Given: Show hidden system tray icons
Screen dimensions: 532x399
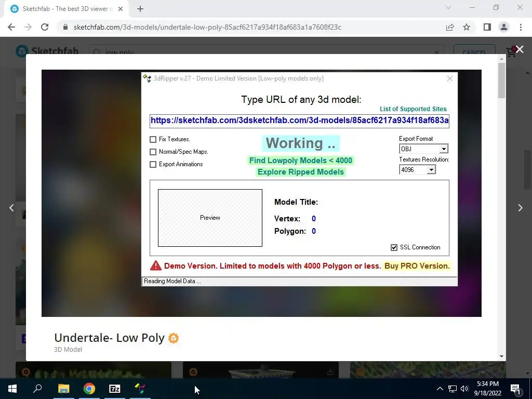Looking at the screenshot, I should click(440, 389).
